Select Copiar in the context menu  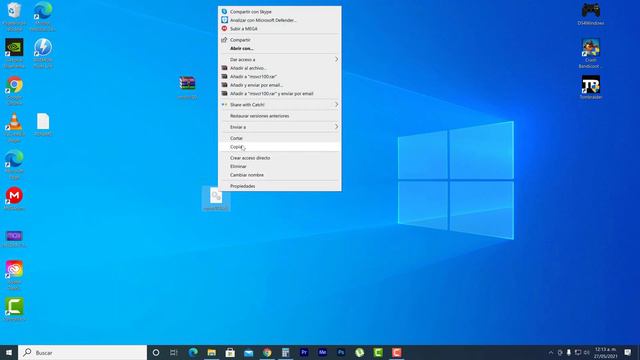[280, 147]
